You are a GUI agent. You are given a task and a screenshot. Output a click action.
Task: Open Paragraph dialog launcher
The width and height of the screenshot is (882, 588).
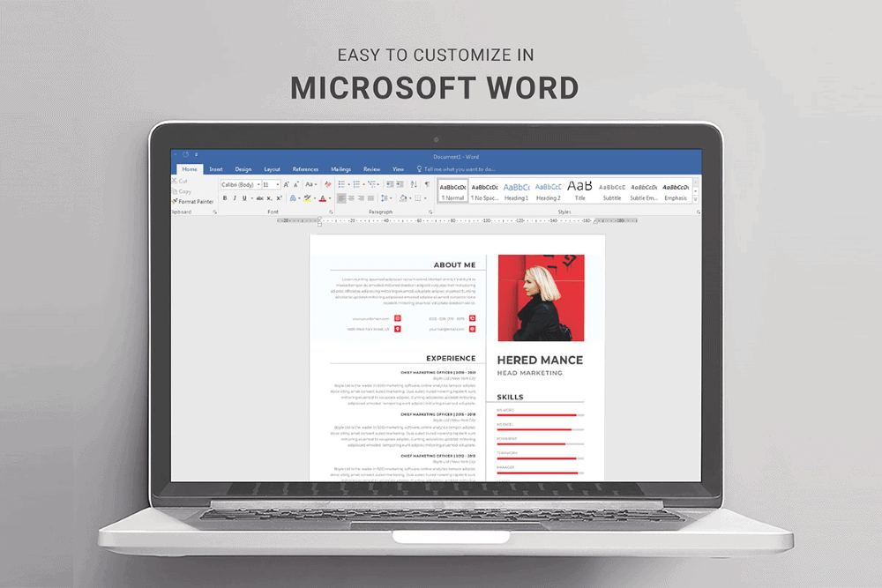point(430,212)
